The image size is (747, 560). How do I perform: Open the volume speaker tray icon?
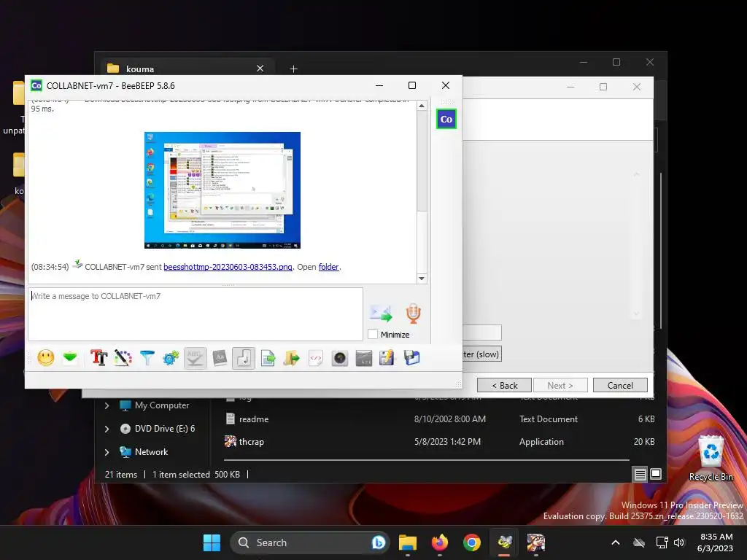pyautogui.click(x=679, y=542)
